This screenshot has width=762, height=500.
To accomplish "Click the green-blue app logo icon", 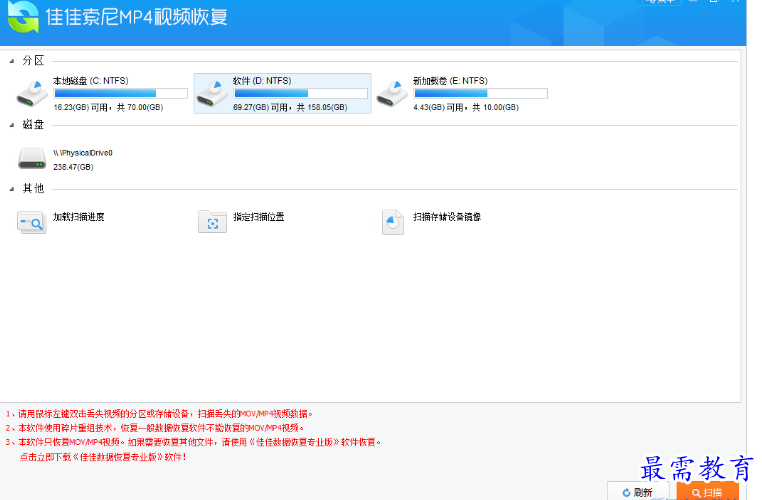I will [x=23, y=17].
